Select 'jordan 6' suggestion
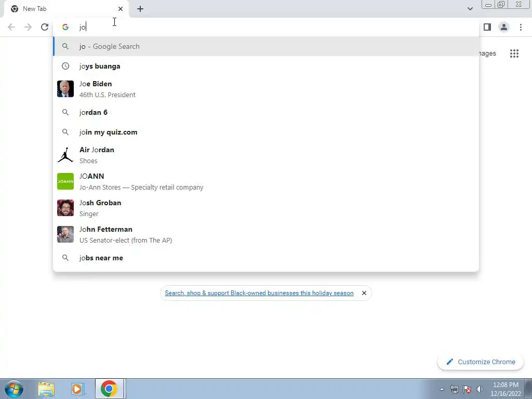The width and height of the screenshot is (532, 399). 266,112
